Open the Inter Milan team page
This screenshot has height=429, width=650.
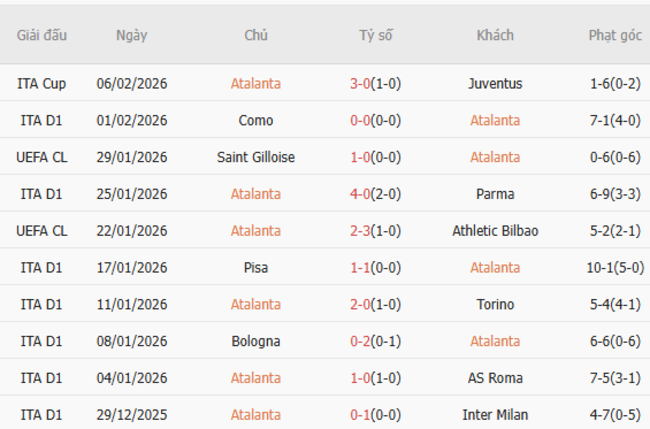click(x=494, y=414)
